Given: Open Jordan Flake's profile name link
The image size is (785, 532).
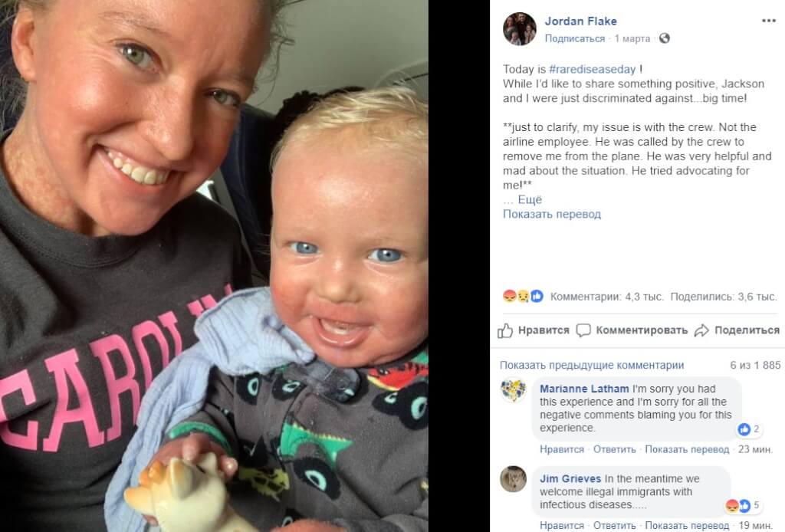Looking at the screenshot, I should (x=581, y=21).
